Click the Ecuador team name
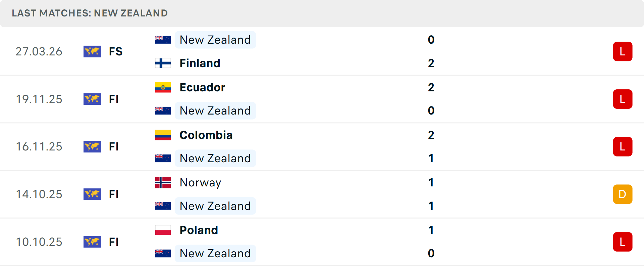 202,87
